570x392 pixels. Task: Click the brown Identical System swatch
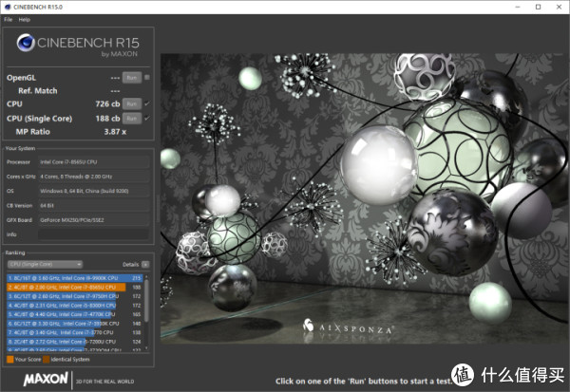click(47, 360)
